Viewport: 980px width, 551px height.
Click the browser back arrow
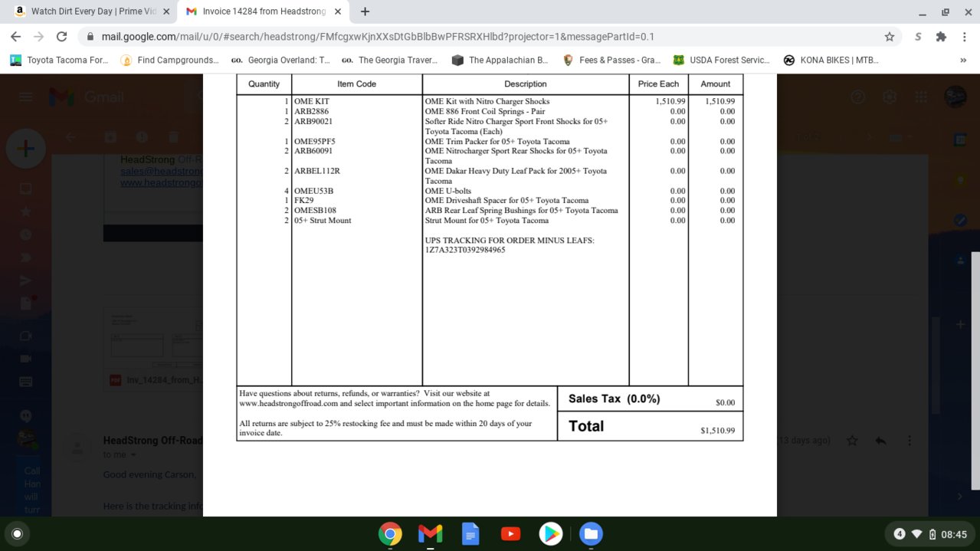pyautogui.click(x=15, y=37)
